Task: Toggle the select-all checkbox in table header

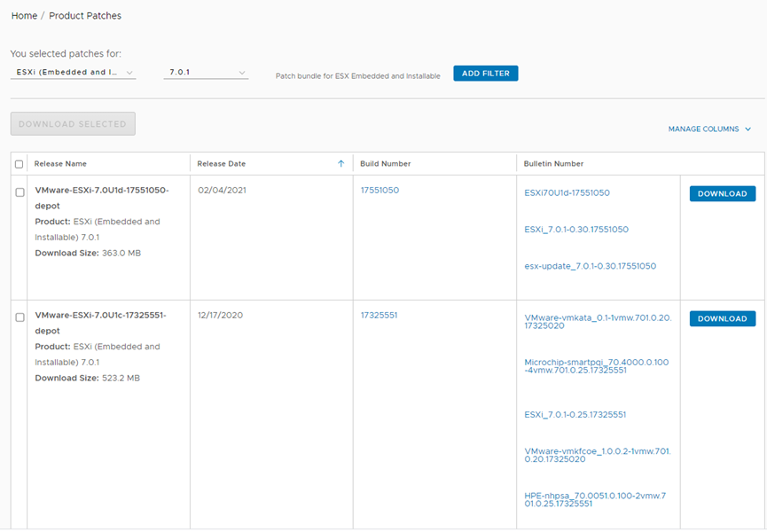Action: pos(20,164)
